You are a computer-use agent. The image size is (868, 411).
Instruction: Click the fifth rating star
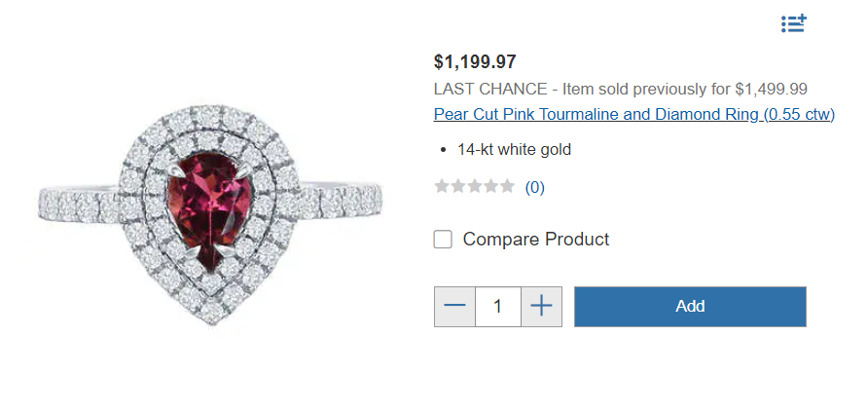[506, 186]
